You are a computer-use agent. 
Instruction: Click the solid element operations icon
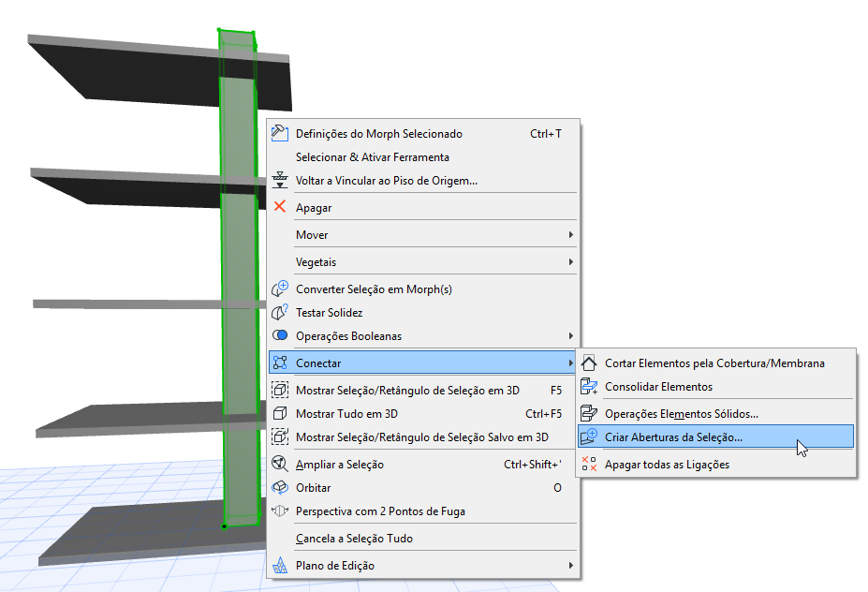pyautogui.click(x=589, y=413)
